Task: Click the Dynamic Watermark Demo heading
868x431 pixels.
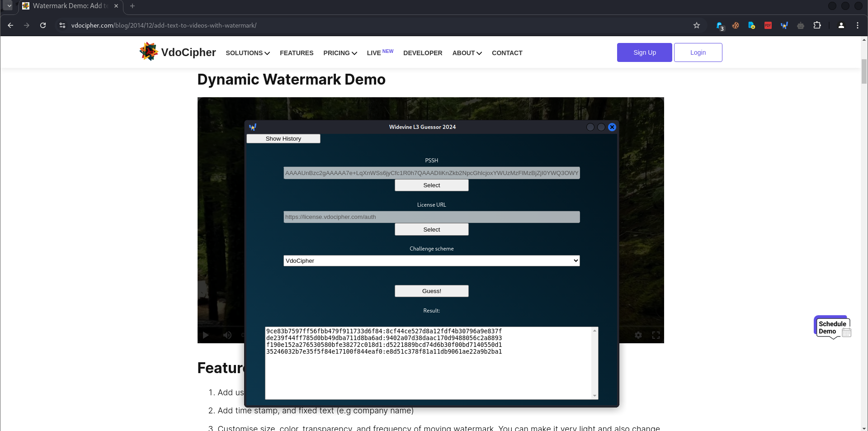Action: pyautogui.click(x=291, y=80)
